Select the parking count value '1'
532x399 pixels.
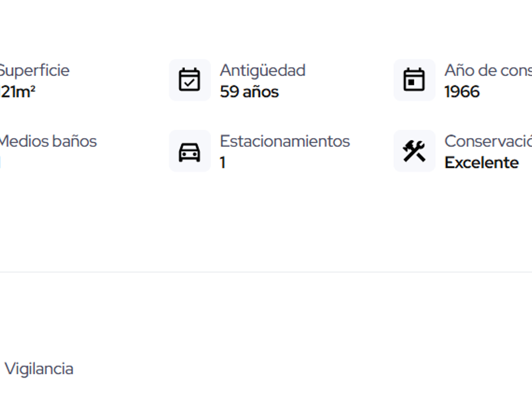[x=222, y=163]
